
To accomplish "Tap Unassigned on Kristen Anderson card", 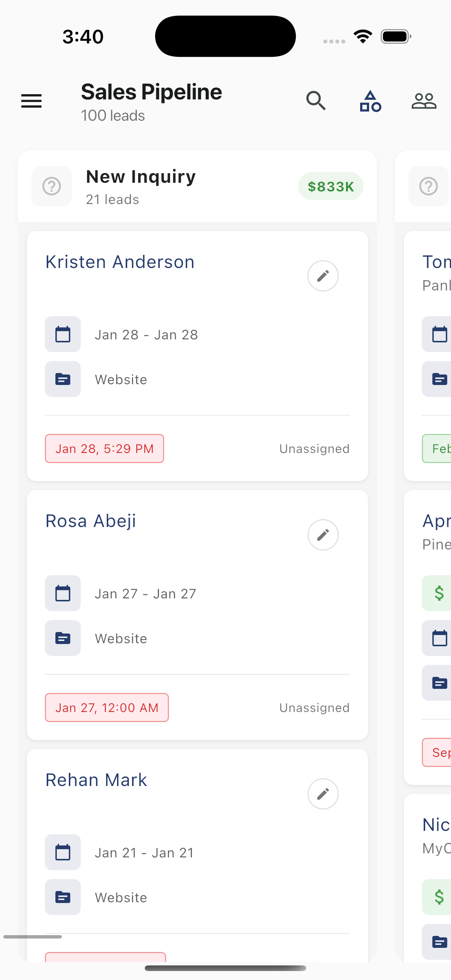I will point(315,449).
